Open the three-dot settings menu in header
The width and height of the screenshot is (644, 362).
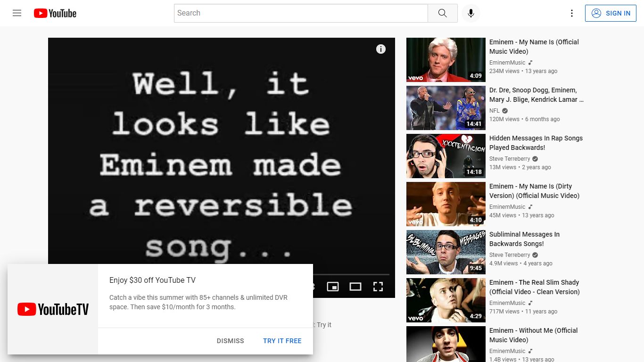tap(572, 13)
